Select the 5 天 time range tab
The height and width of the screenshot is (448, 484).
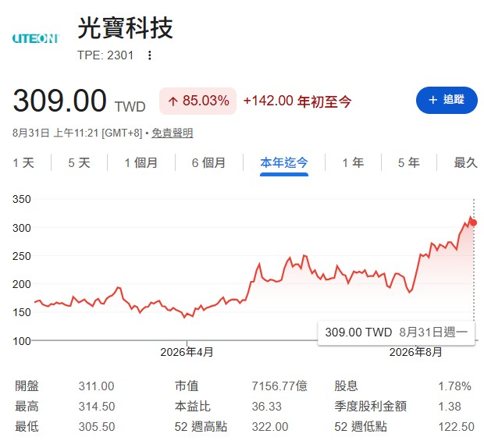click(x=79, y=162)
